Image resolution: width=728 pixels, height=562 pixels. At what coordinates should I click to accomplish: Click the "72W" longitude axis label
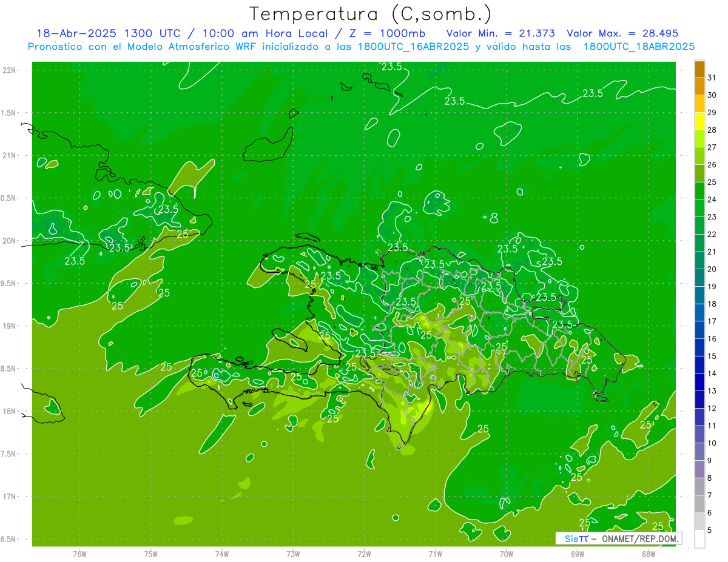(x=364, y=554)
